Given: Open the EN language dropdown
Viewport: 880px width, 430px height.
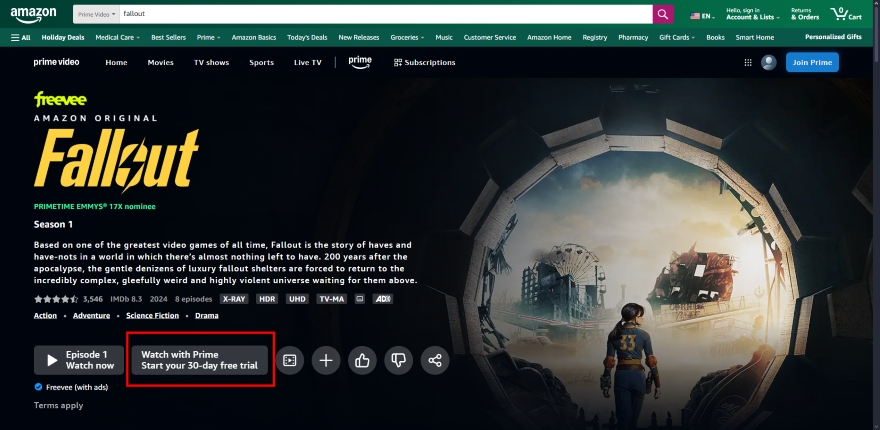Looking at the screenshot, I should 703,16.
